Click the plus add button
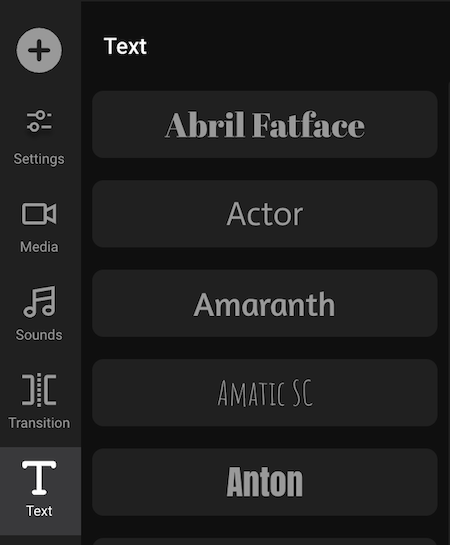 point(39,50)
